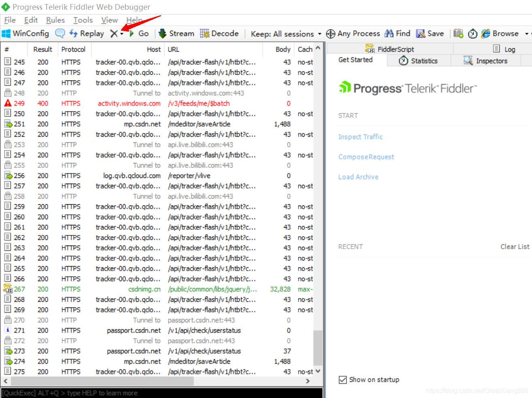This screenshot has width=532, height=398.
Task: Click the session list scroll-down arrow
Action: point(318,371)
